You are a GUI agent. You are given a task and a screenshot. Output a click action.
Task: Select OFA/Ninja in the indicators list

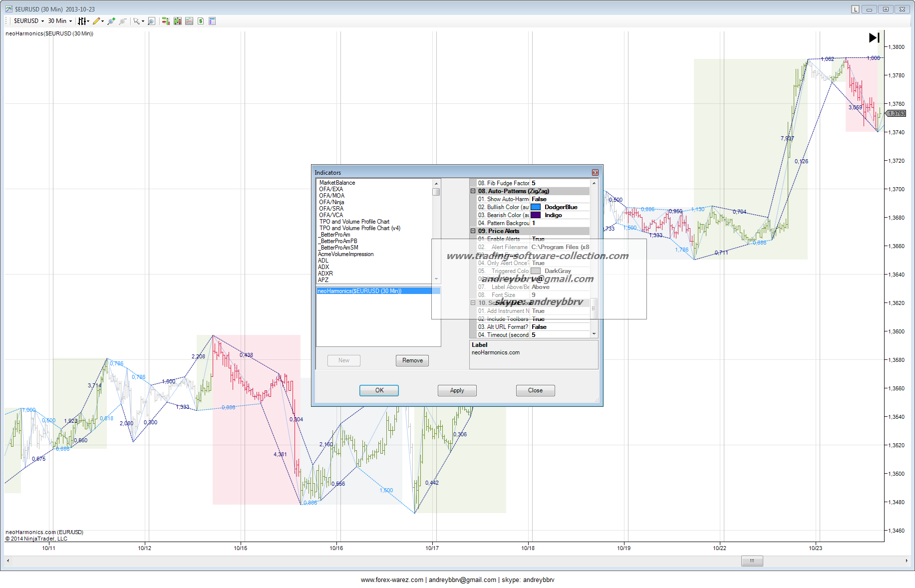[x=331, y=202]
